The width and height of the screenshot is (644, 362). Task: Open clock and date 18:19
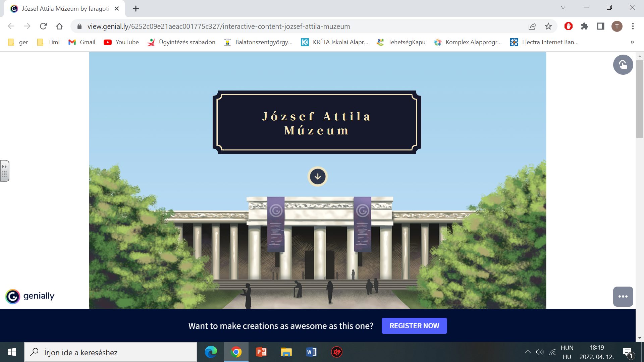click(x=597, y=352)
